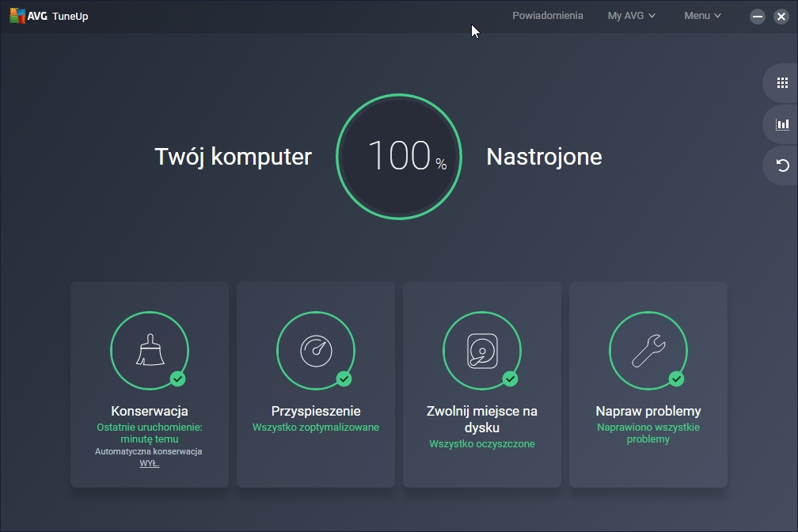798x532 pixels.
Task: Open the Napraw problemy card title
Action: (x=648, y=411)
